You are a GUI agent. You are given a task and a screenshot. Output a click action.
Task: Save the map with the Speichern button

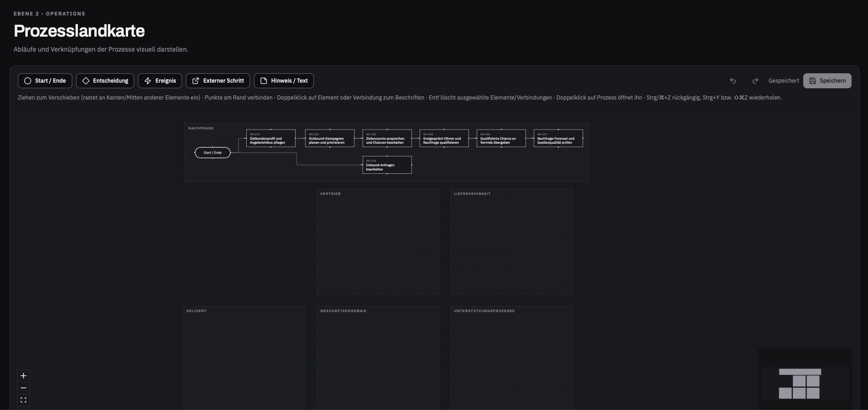pos(827,81)
